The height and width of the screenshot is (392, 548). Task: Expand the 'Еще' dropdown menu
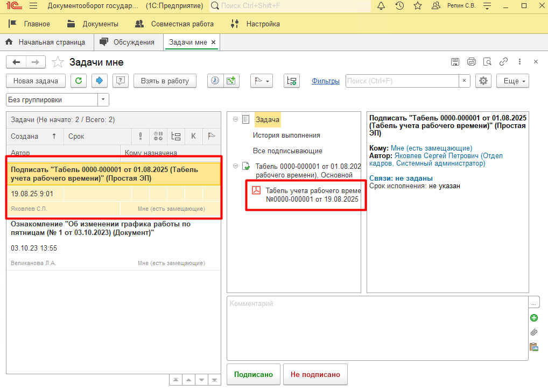pos(512,81)
